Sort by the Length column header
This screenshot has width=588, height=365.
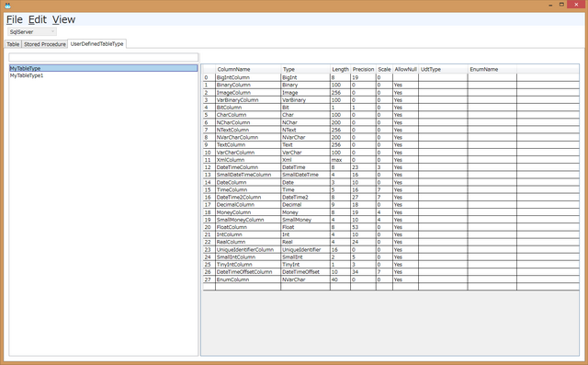coord(340,69)
